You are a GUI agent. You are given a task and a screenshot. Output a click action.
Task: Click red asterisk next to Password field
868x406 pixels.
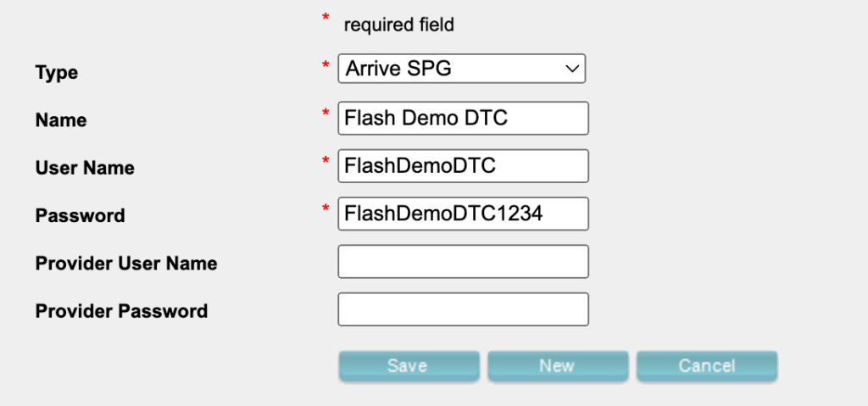[x=325, y=209]
